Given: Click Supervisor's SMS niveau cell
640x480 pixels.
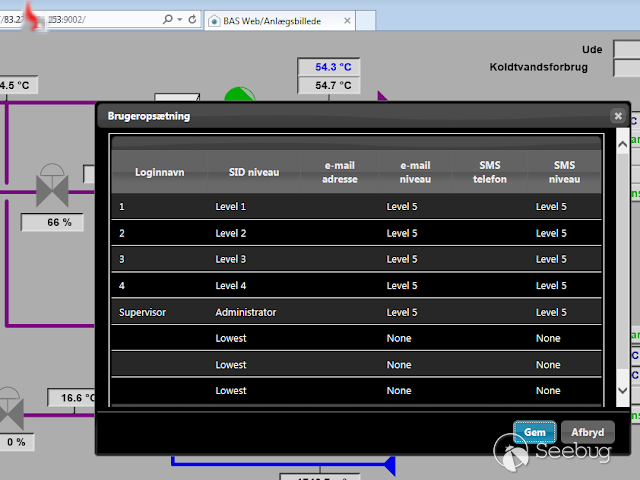Looking at the screenshot, I should [551, 312].
